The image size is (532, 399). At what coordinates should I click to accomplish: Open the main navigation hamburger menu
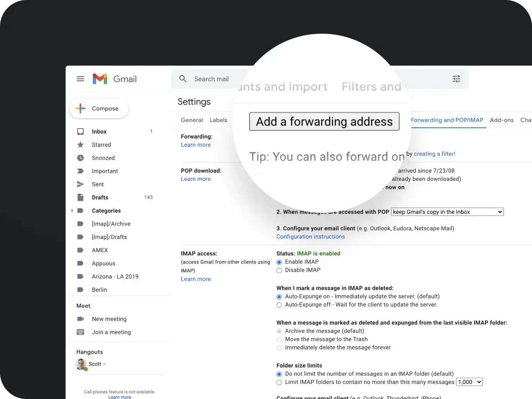click(x=80, y=78)
